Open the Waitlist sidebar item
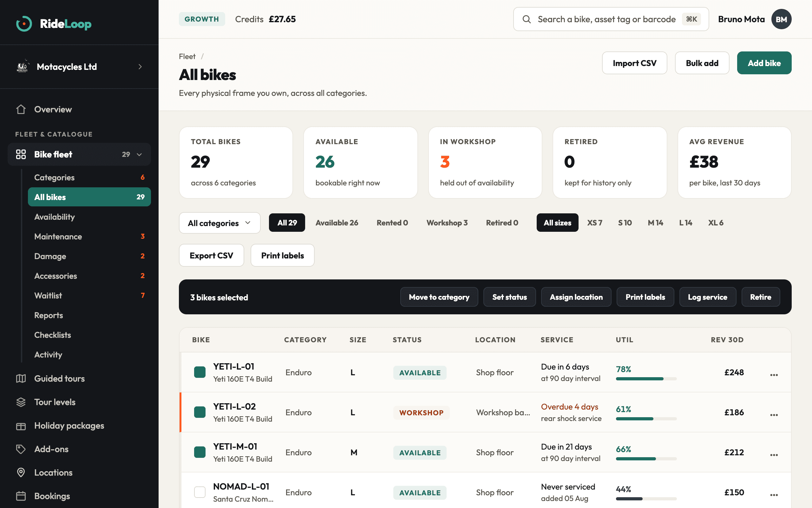Image resolution: width=812 pixels, height=508 pixels. (x=89, y=295)
